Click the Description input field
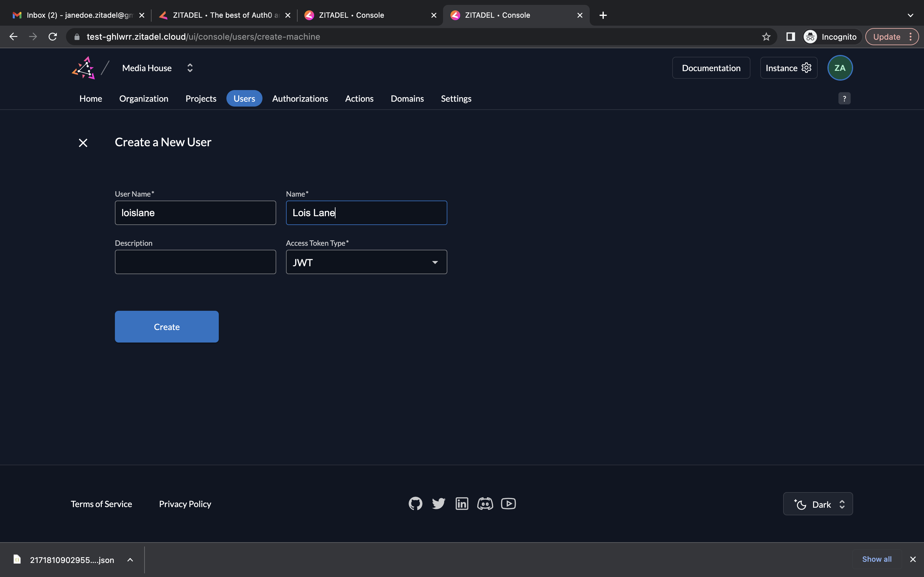Image resolution: width=924 pixels, height=577 pixels. pos(195,261)
